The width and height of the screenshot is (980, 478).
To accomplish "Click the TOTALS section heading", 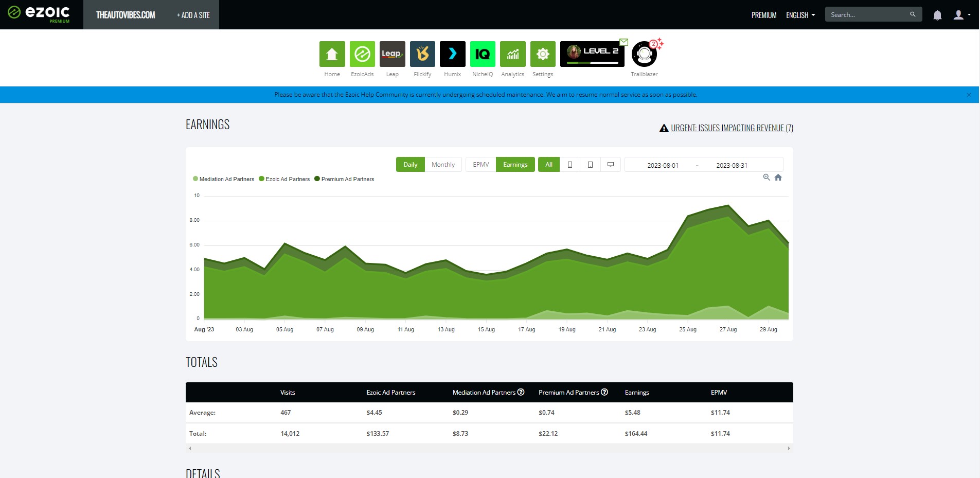I will (x=202, y=362).
